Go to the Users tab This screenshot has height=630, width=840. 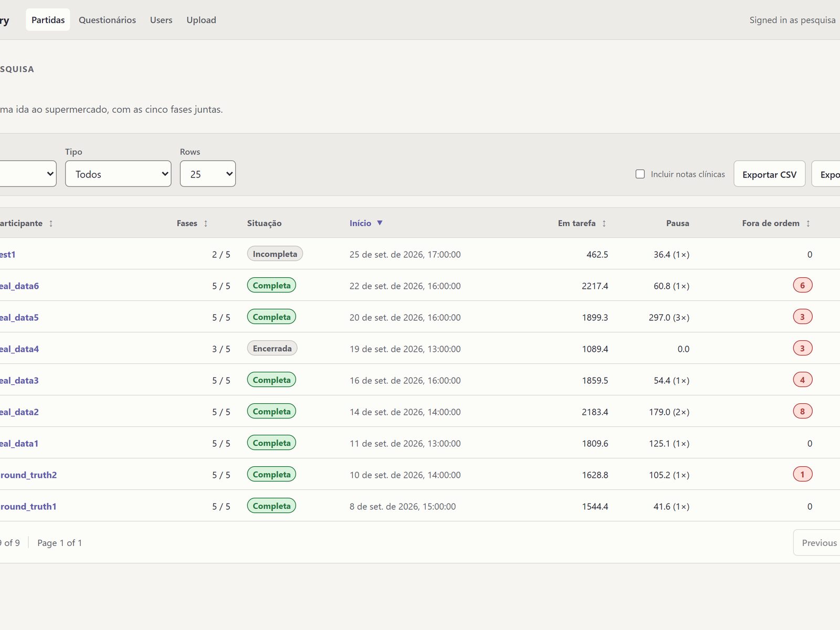coord(161,20)
